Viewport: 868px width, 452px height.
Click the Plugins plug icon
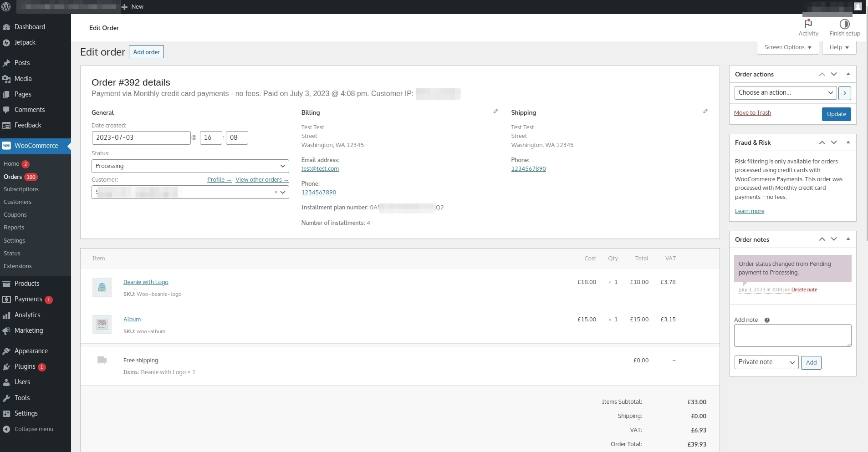6,367
